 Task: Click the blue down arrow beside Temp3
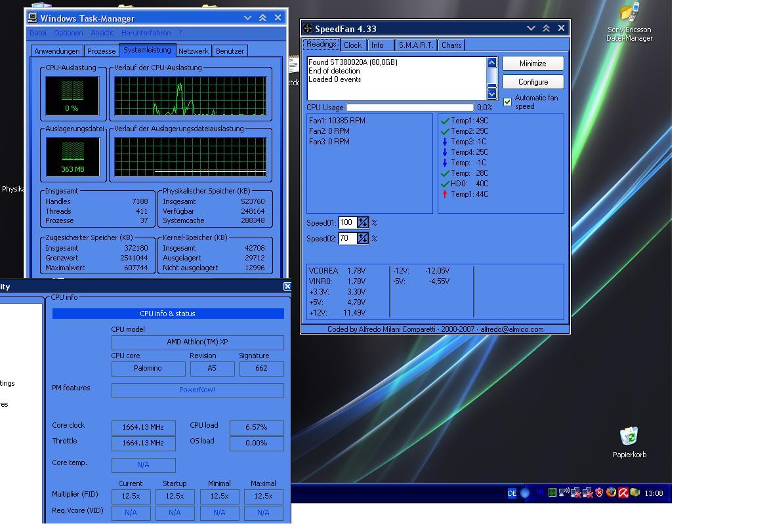[445, 142]
